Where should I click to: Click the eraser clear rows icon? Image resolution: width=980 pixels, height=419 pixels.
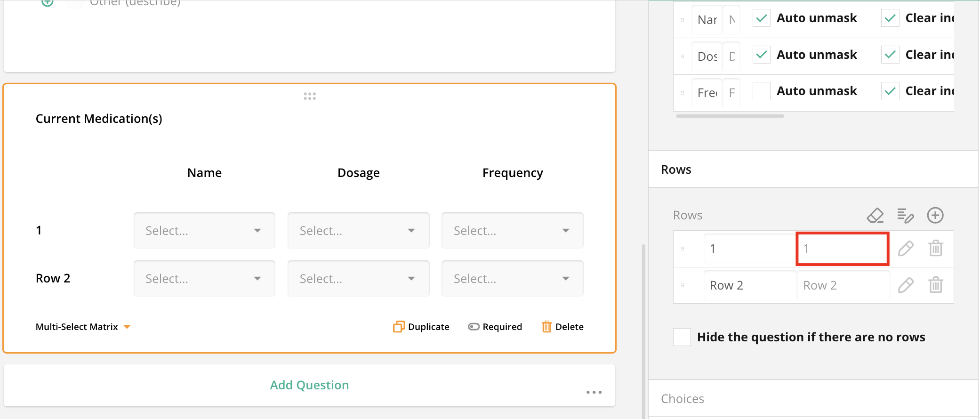click(x=875, y=216)
